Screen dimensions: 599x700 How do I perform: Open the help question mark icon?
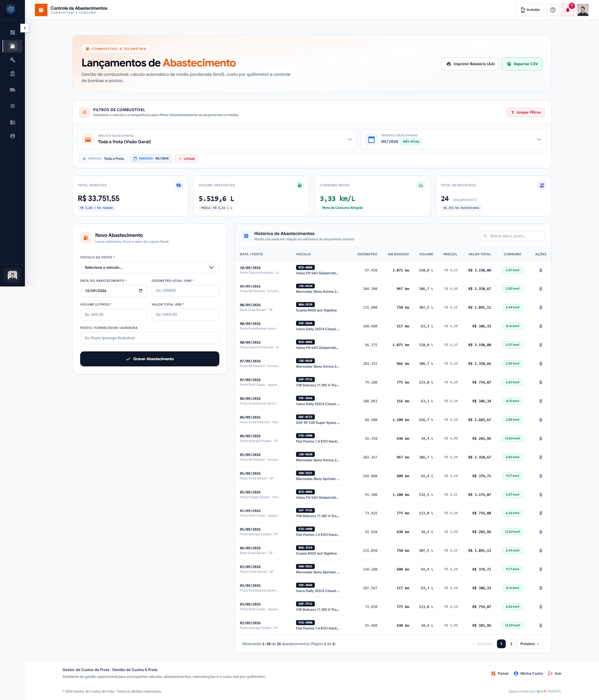click(553, 10)
